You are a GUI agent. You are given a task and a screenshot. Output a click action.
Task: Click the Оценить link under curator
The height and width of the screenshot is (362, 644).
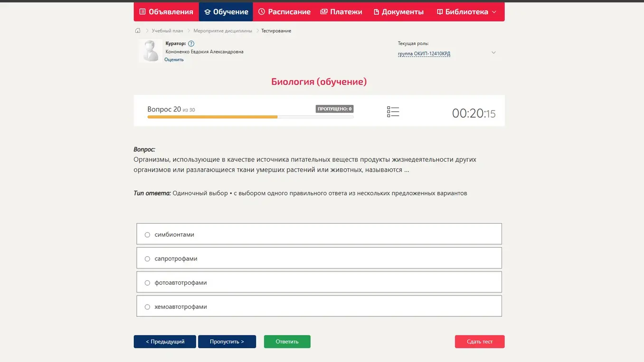pos(174,60)
